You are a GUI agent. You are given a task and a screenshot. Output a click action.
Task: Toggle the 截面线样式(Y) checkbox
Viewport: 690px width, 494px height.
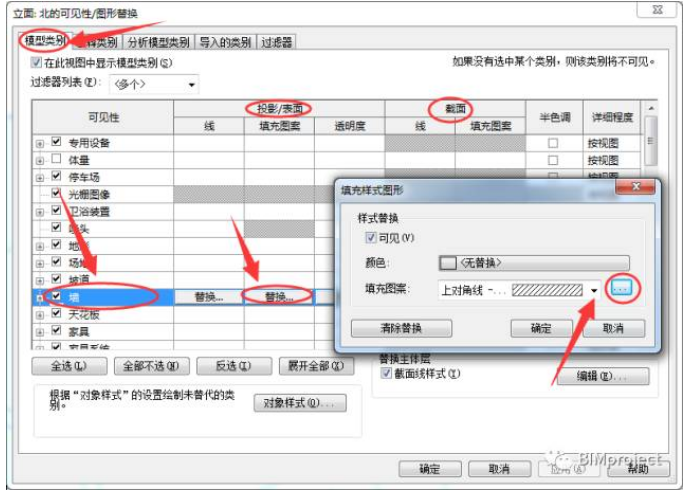point(386,373)
